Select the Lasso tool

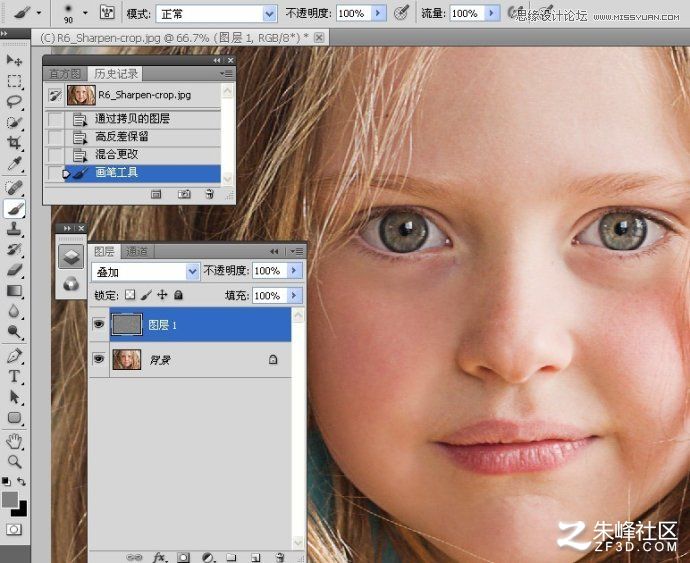pyautogui.click(x=14, y=102)
